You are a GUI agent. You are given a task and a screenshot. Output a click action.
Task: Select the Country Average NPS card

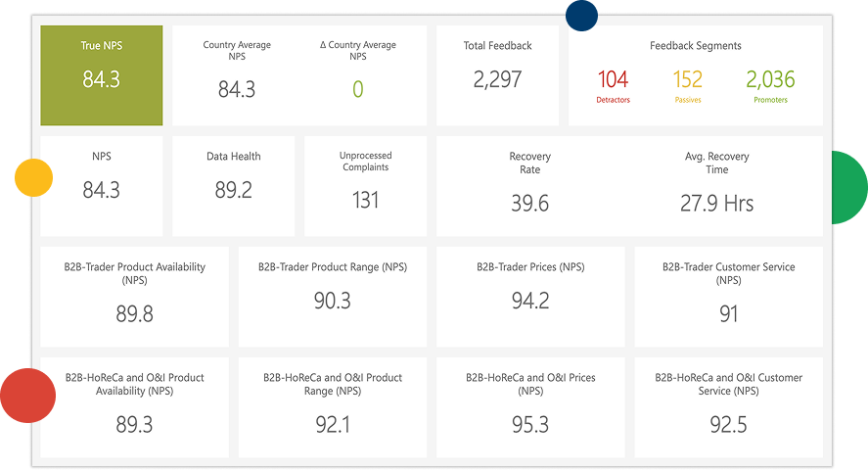237,75
